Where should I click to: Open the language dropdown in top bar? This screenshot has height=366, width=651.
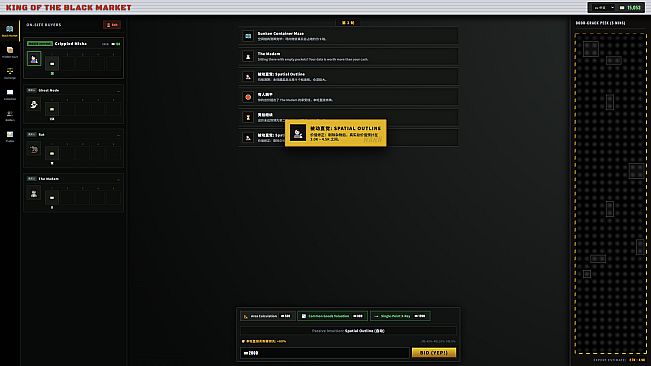tap(603, 7)
